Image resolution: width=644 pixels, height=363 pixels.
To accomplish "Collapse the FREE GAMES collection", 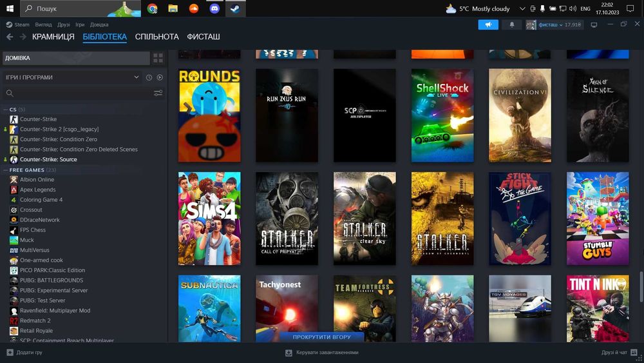I will [x=5, y=170].
